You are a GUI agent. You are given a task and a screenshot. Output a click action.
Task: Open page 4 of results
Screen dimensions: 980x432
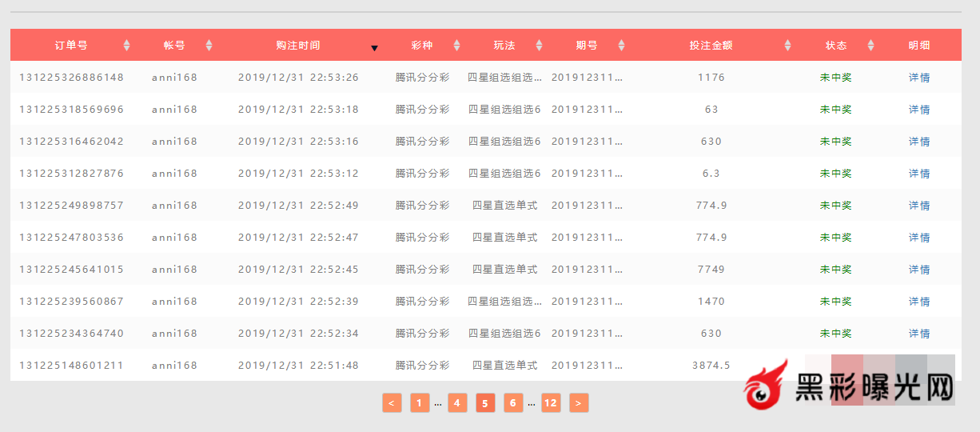coord(457,403)
